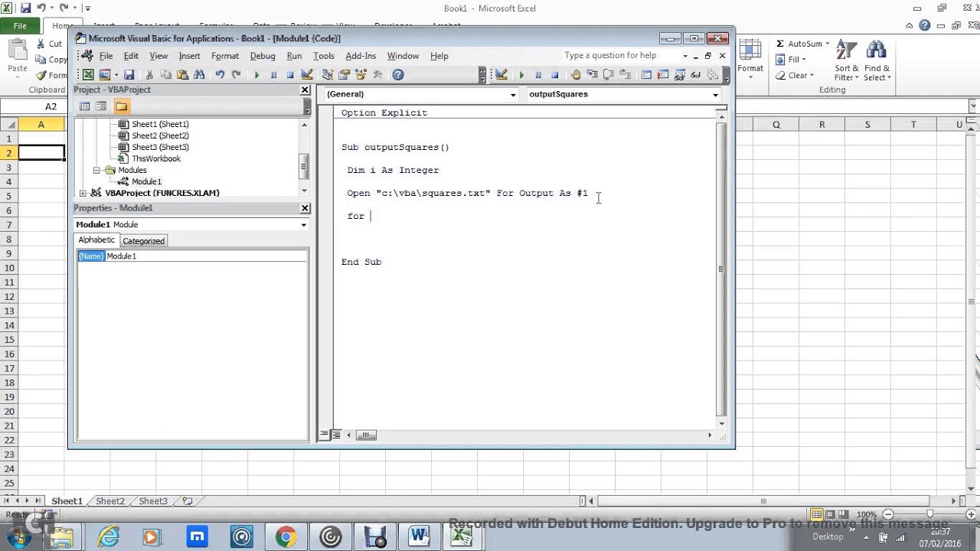Click the Call Stack icon
Screen dimensions: 980x551
pos(713,75)
